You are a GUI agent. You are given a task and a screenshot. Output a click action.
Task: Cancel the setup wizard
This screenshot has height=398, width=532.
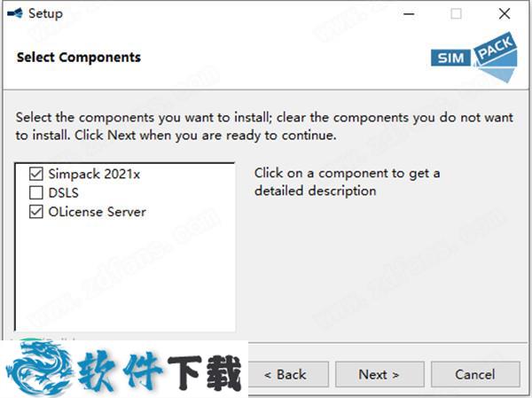(475, 374)
